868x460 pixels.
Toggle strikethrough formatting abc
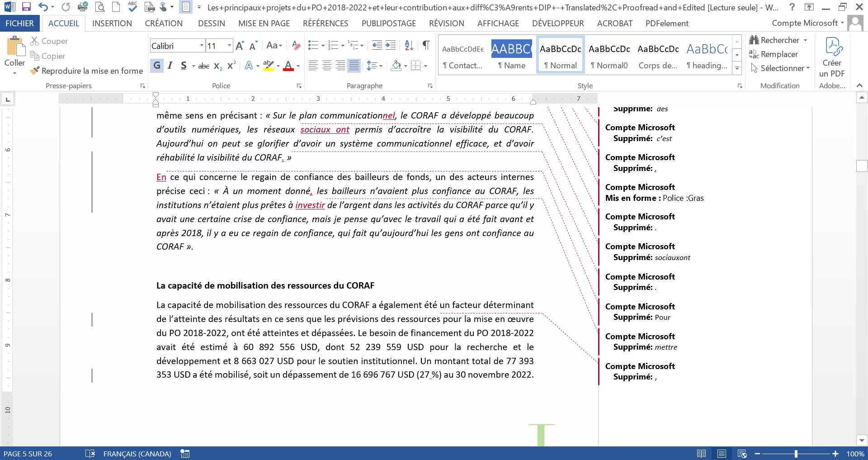204,66
